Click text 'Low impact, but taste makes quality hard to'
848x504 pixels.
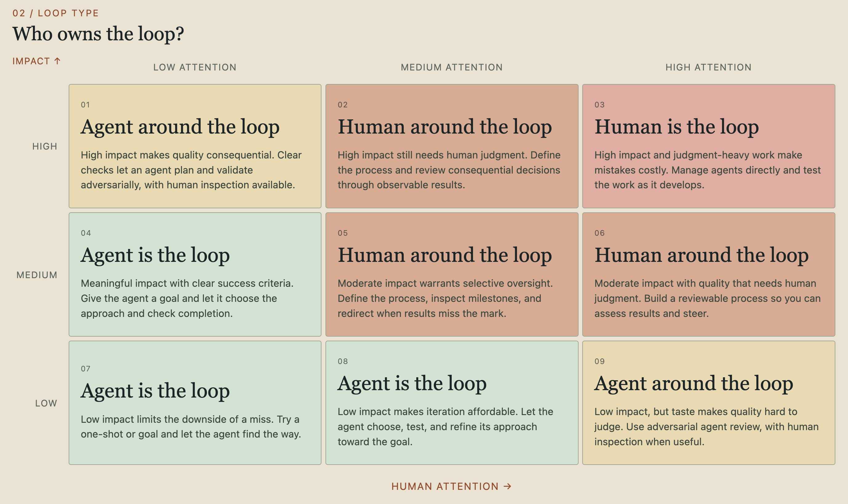coord(696,412)
